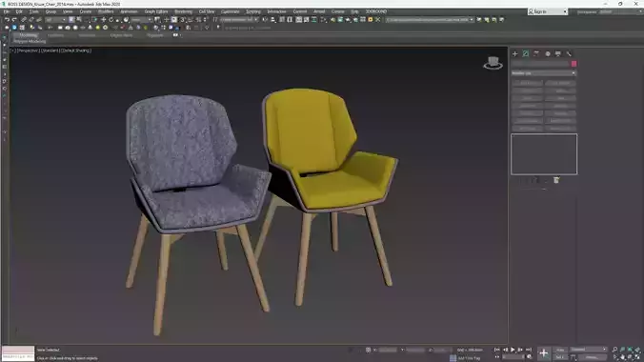Open the File menu

pyautogui.click(x=6, y=11)
